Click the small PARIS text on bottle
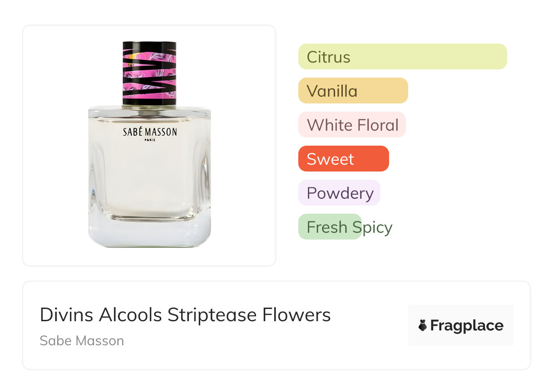The height and width of the screenshot is (392, 553). point(150,140)
